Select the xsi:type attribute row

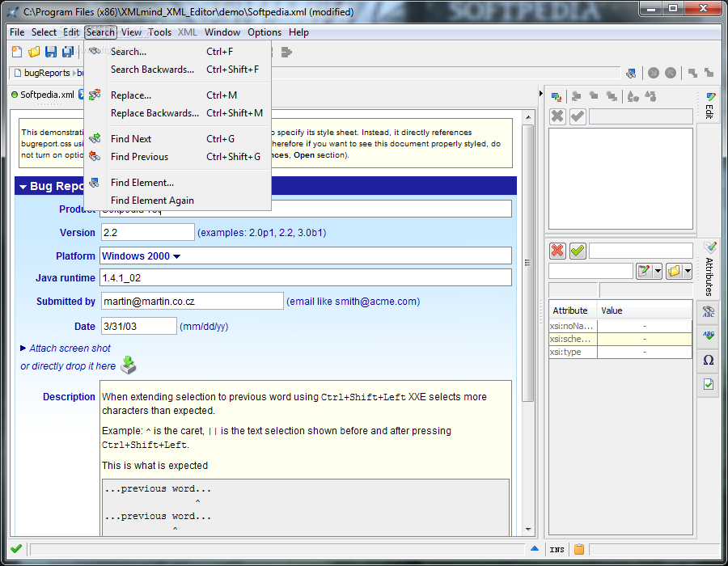click(620, 352)
